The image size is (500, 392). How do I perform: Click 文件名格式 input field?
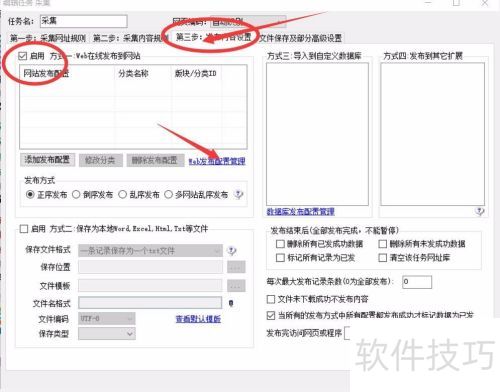point(150,303)
